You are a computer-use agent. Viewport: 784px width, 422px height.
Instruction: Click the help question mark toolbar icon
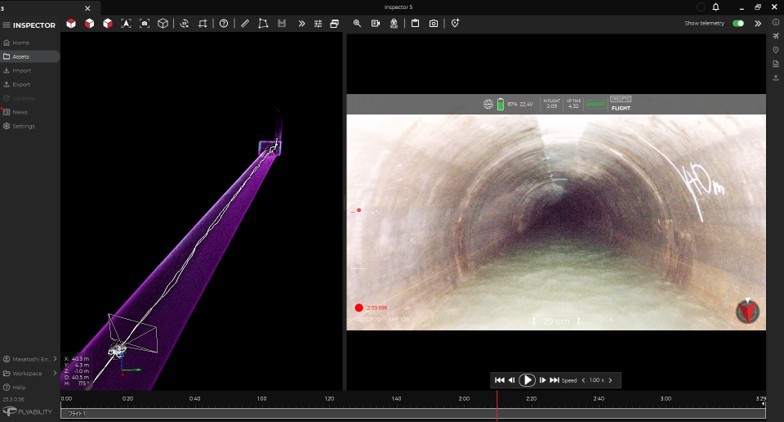(x=224, y=23)
